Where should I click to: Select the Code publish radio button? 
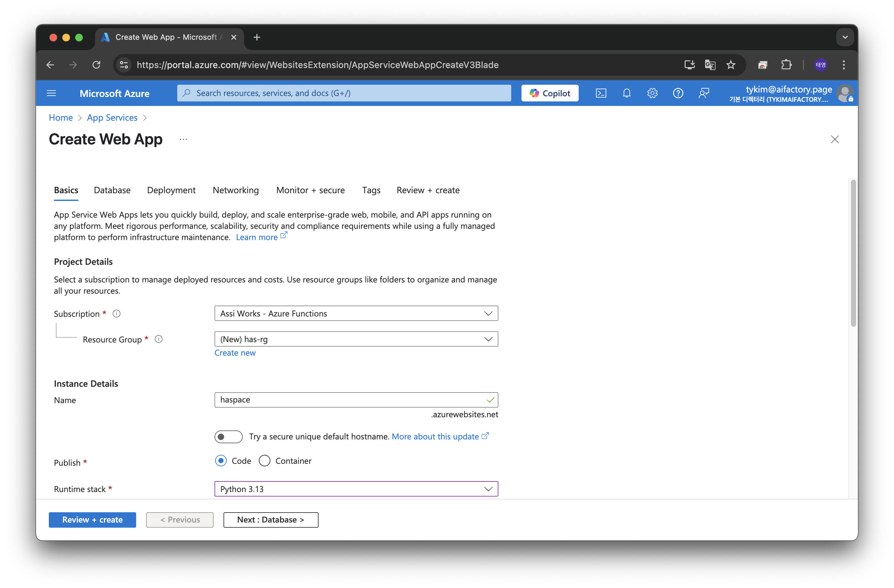point(221,461)
